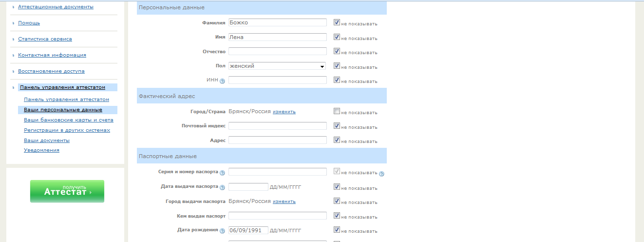Click the Брянск/Россия text in Город/Страна
The width and height of the screenshot is (644, 242).
[x=249, y=111]
